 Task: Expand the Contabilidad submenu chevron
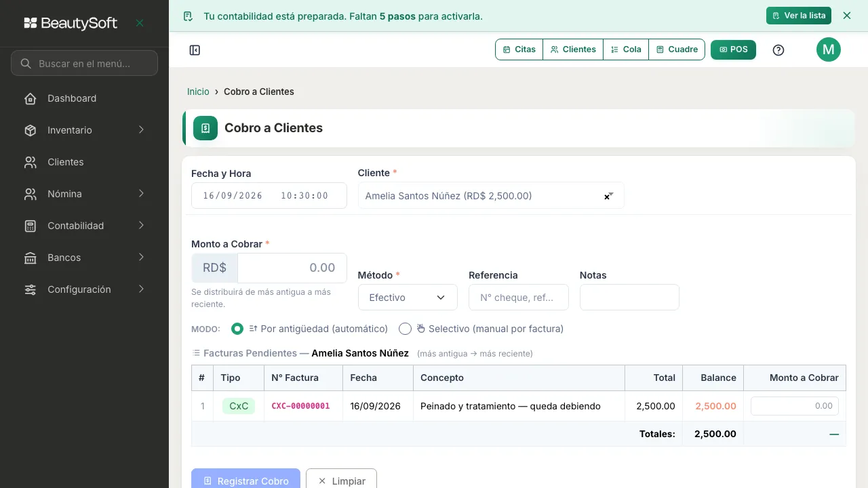pyautogui.click(x=141, y=225)
